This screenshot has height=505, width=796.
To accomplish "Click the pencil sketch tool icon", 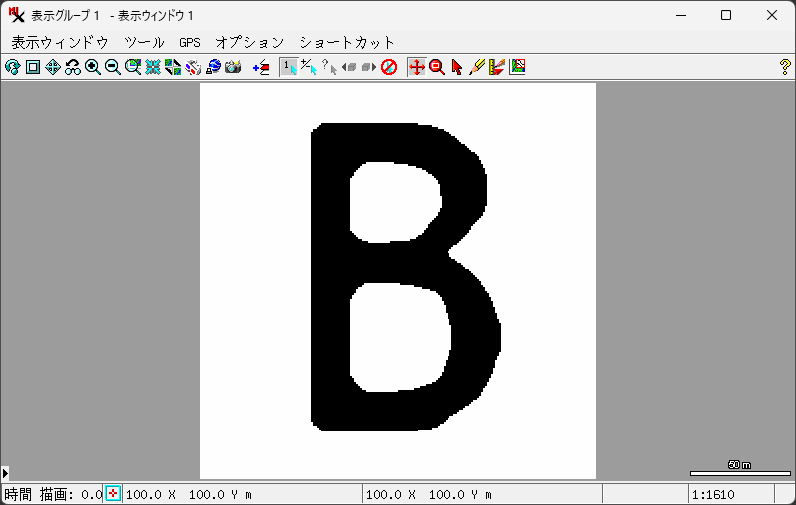I will (477, 67).
